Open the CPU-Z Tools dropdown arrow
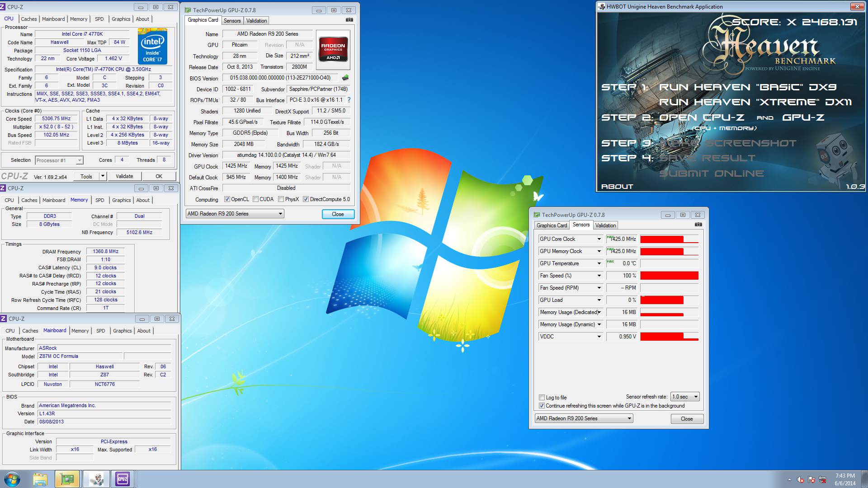Viewport: 868px width, 488px height. [103, 176]
